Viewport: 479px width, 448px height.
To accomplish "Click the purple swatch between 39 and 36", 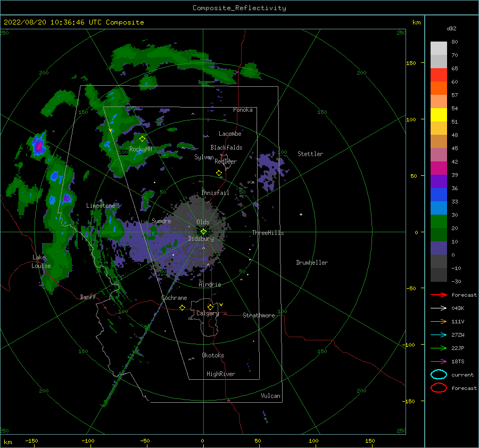I will (x=439, y=181).
